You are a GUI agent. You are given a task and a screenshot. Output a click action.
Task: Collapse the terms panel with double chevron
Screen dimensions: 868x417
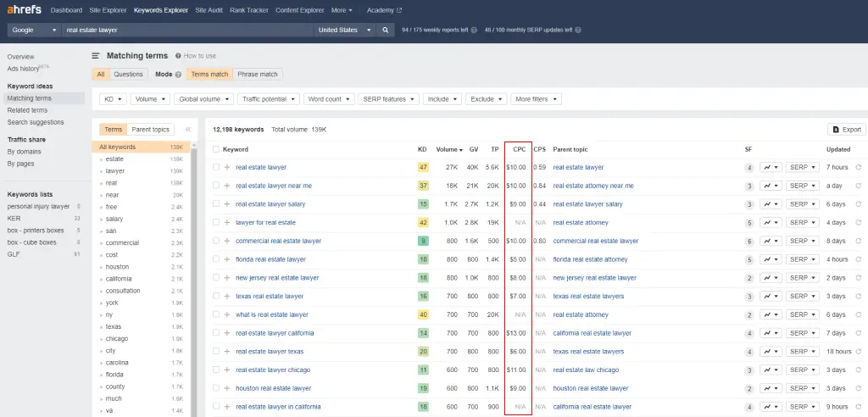point(188,130)
